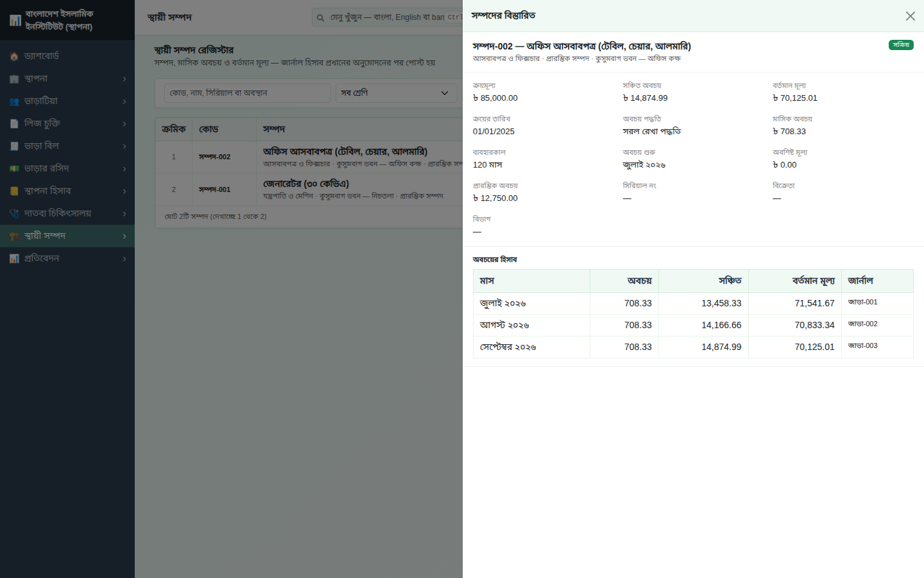
Task: Click the স্থায়ী সম্পদ sidebar icon
Action: 14,236
